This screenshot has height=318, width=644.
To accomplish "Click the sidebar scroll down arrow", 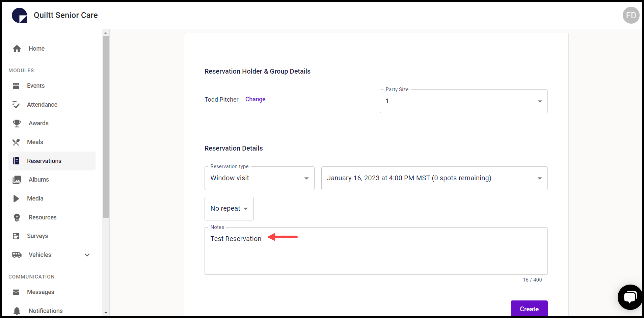I will click(x=106, y=313).
